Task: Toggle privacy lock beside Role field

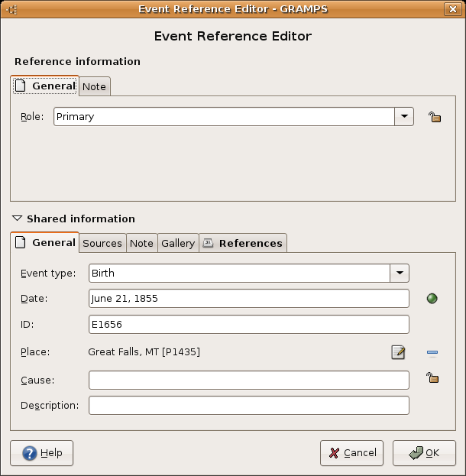Action: pos(434,117)
